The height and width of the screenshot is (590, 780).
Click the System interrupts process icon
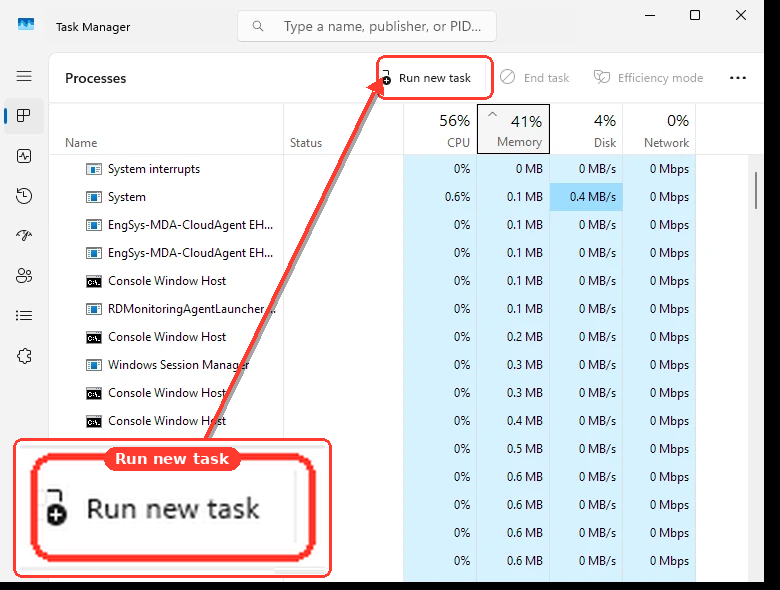[94, 169]
